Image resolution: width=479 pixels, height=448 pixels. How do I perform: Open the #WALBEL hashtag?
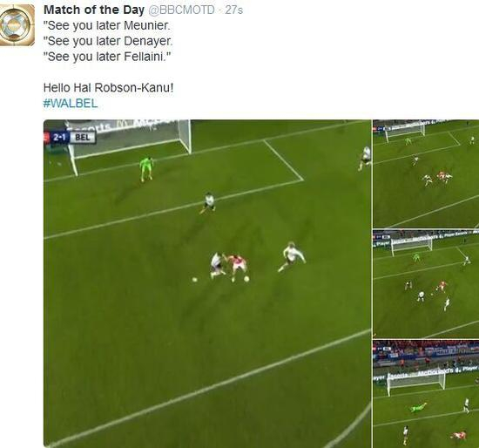(x=71, y=104)
